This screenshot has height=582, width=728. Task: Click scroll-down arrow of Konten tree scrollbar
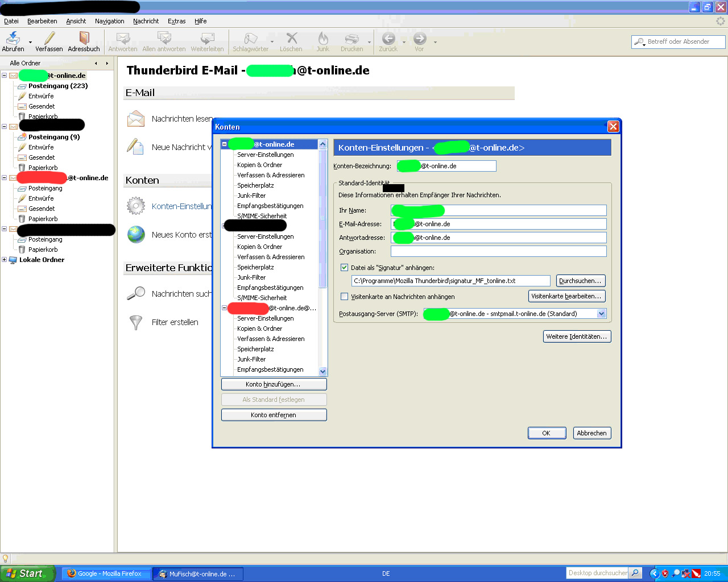pyautogui.click(x=323, y=371)
